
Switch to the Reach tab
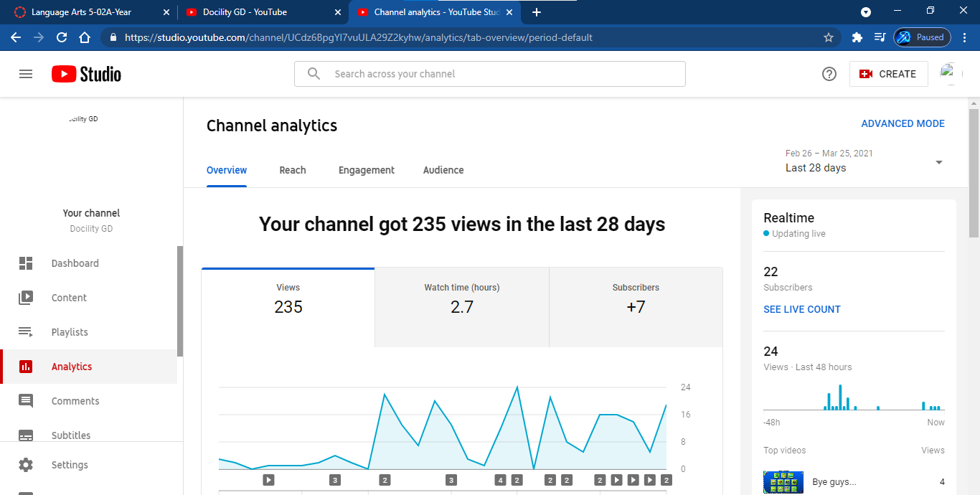coord(293,170)
